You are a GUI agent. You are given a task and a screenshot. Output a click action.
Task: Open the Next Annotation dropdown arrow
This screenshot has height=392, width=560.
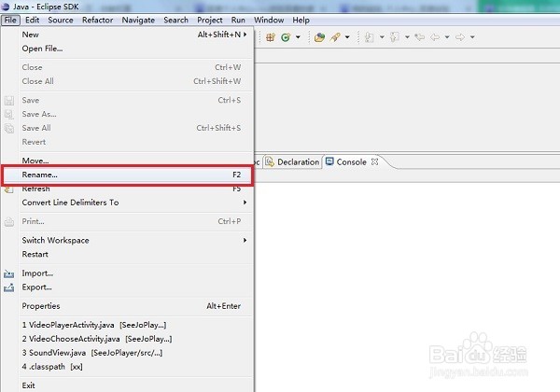tap(382, 37)
